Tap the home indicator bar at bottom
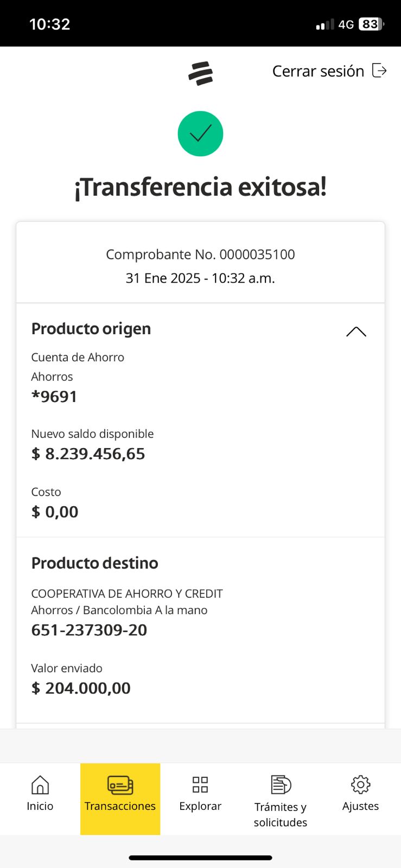This screenshot has width=401, height=868. (200, 858)
